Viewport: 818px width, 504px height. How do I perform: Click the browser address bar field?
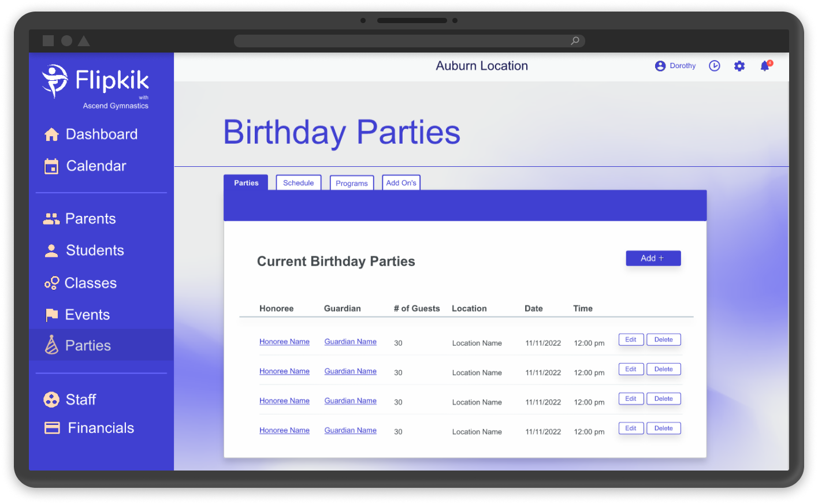pyautogui.click(x=410, y=41)
